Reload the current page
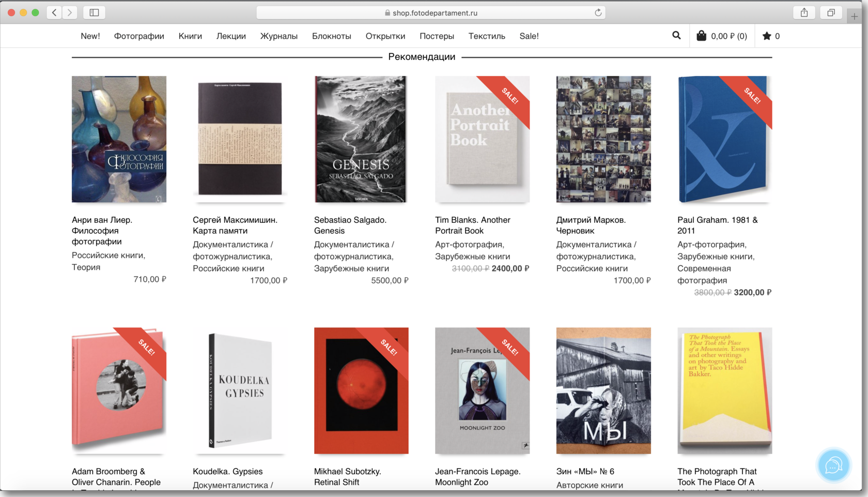Screen dimensions: 868x497 click(598, 12)
